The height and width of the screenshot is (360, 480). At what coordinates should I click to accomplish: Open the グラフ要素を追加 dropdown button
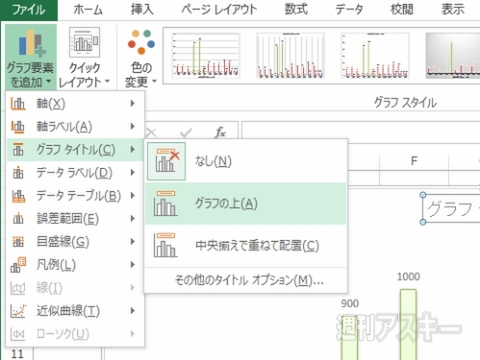[30, 57]
